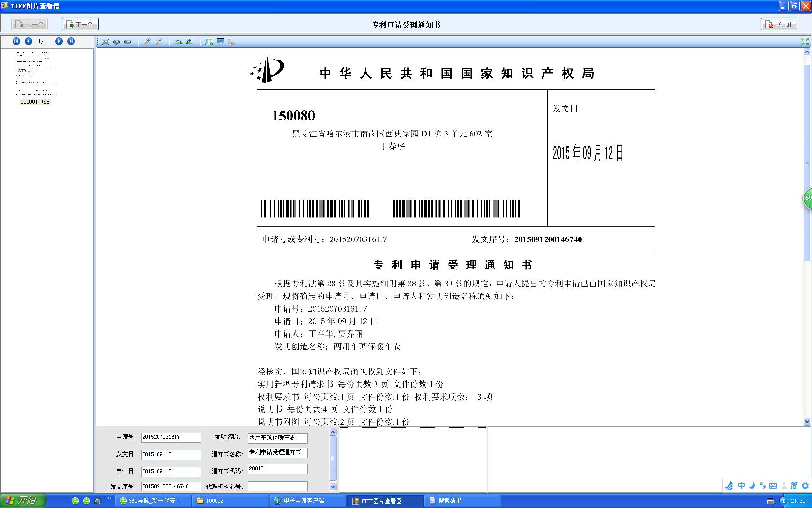This screenshot has width=812, height=508.
Task: Jump to the last page using navigation arrow
Action: (71, 41)
